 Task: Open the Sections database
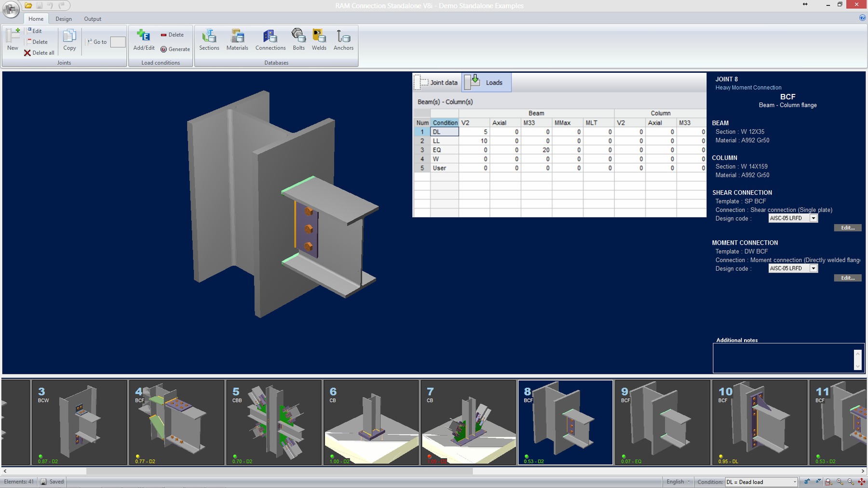pyautogui.click(x=209, y=40)
